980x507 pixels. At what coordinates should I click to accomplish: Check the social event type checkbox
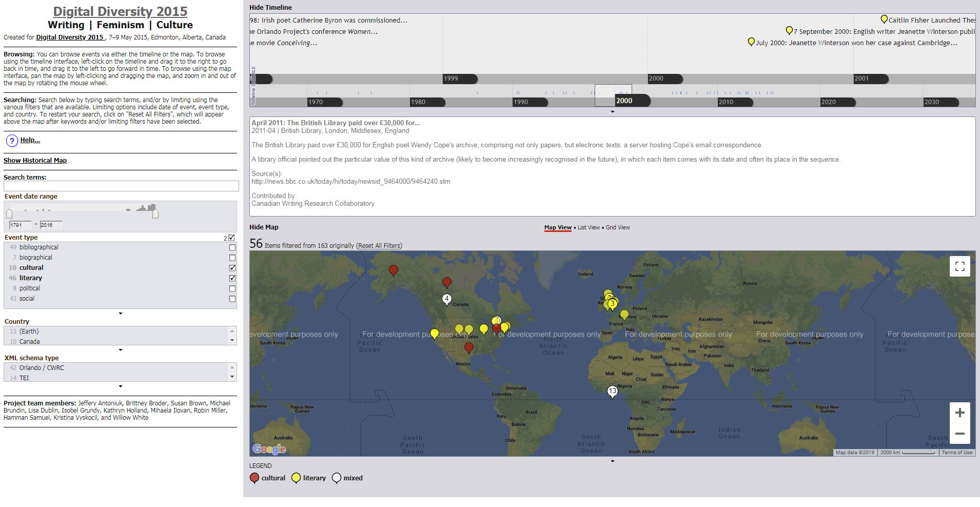pos(232,299)
